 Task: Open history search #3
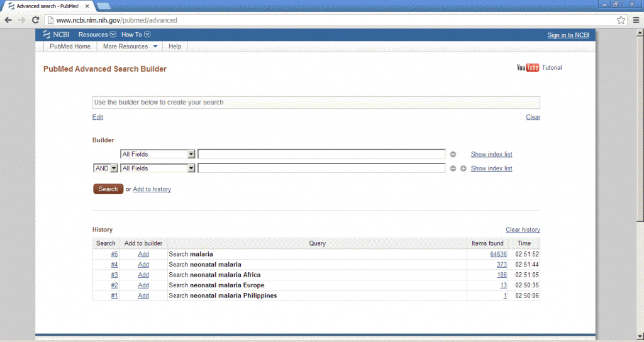(114, 275)
